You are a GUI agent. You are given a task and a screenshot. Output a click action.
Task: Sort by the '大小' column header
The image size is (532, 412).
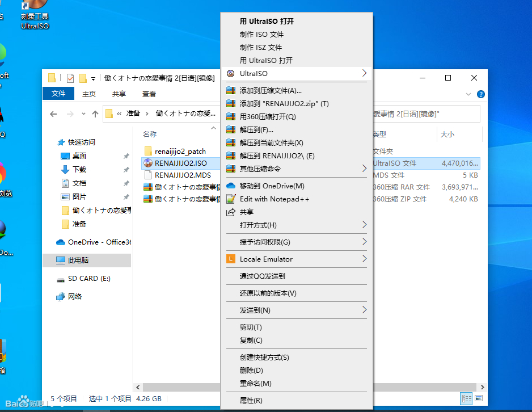click(x=447, y=134)
